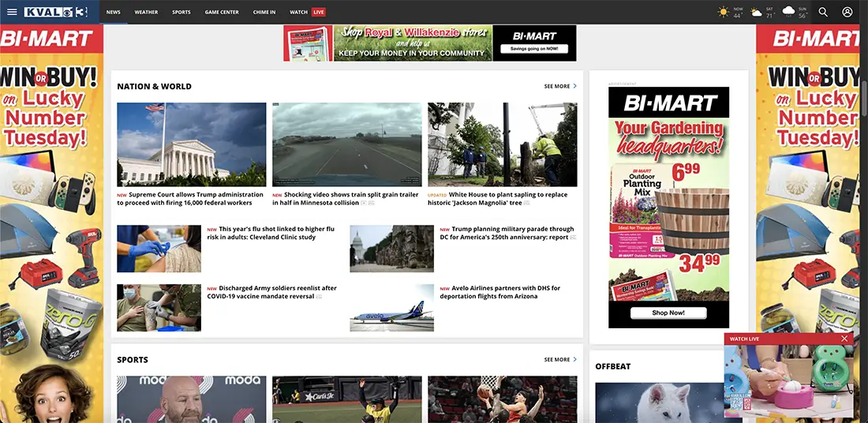Open the Sports section heading
The width and height of the screenshot is (868, 423).
pyautogui.click(x=133, y=360)
